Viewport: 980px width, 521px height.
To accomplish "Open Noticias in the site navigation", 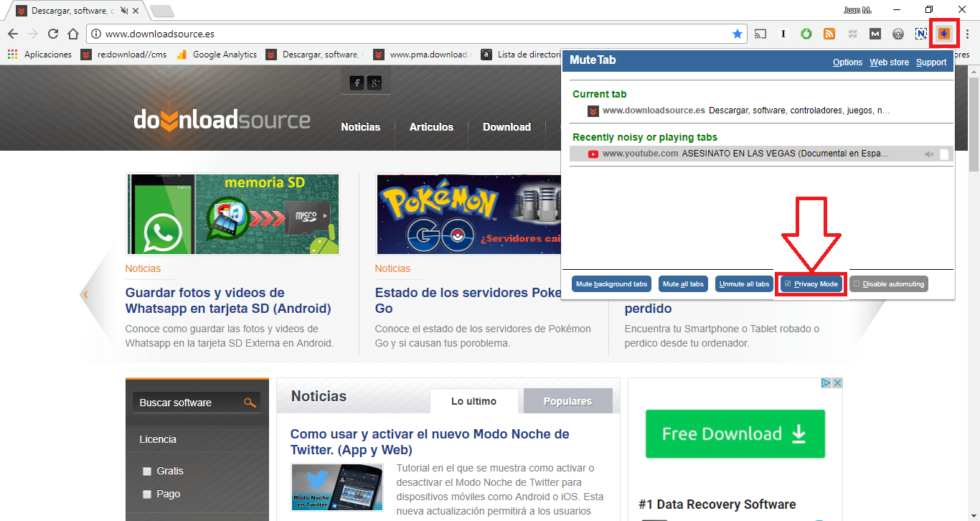I will coord(361,127).
